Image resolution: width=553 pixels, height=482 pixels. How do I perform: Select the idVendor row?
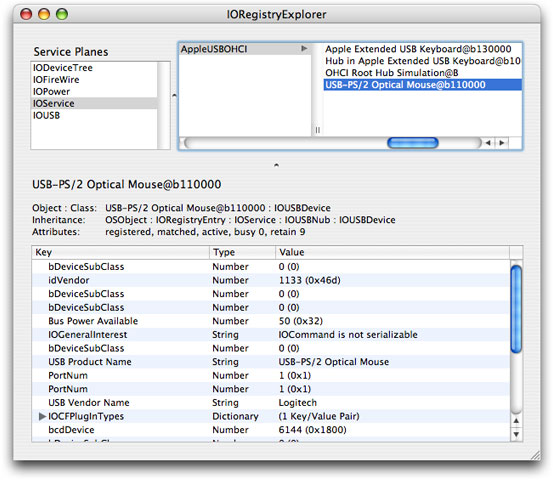pyautogui.click(x=271, y=280)
